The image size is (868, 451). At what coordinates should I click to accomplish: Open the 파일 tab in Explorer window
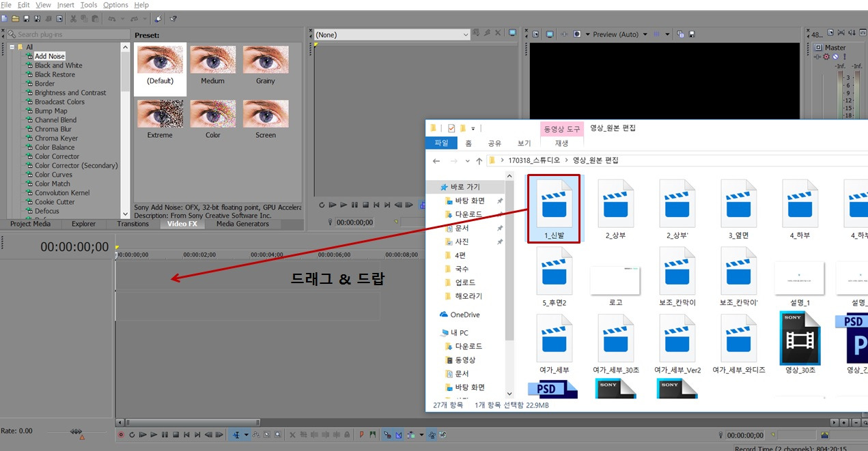pyautogui.click(x=442, y=143)
